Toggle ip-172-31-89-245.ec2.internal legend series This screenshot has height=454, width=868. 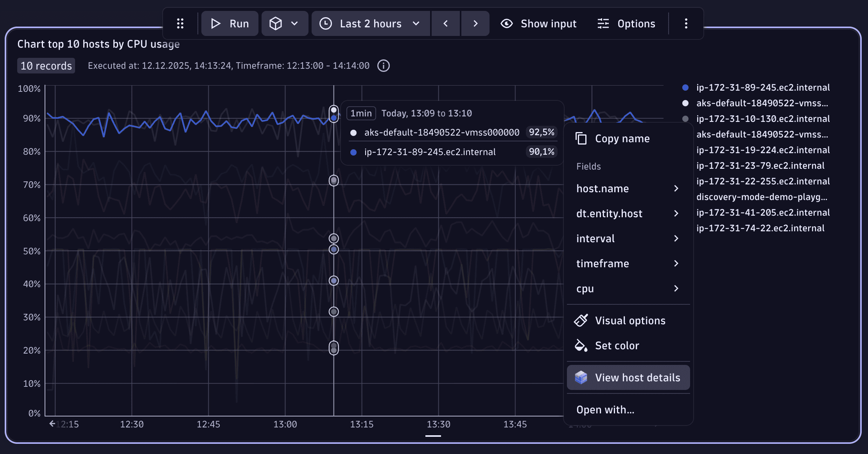[762, 88]
